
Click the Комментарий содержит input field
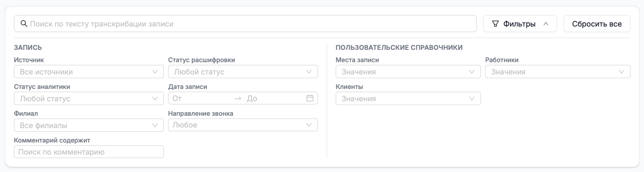[x=89, y=152]
